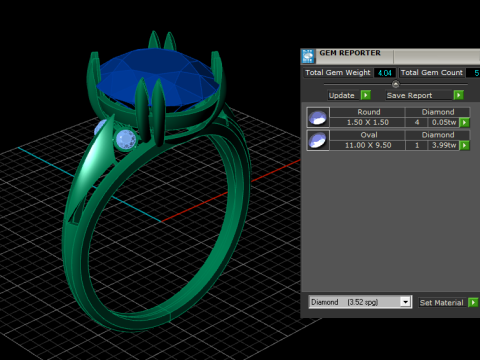Click the 3.99tw weight cell

tap(444, 145)
